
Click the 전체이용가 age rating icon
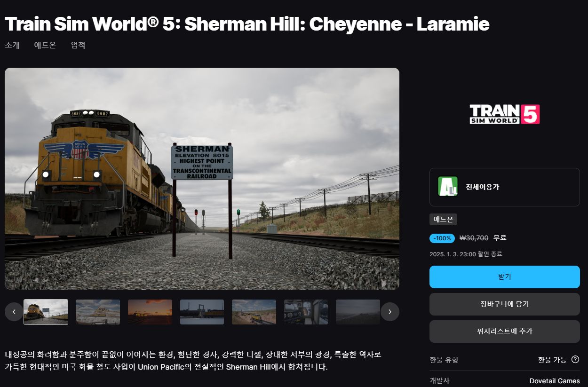point(448,187)
